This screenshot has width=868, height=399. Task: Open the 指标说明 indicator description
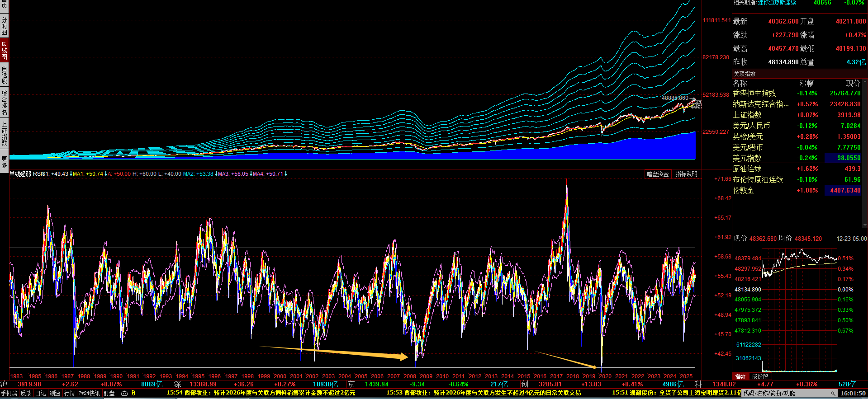[x=686, y=174]
